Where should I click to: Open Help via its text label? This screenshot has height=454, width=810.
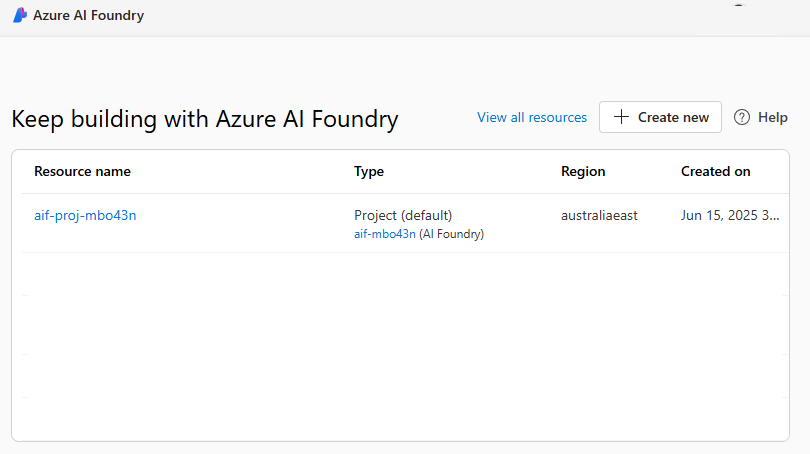click(x=772, y=117)
